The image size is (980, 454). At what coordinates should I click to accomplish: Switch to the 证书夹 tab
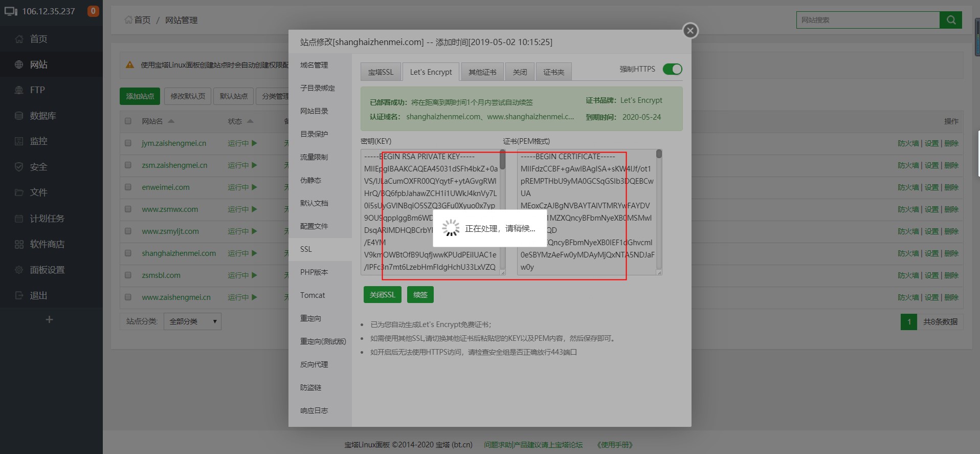(554, 72)
